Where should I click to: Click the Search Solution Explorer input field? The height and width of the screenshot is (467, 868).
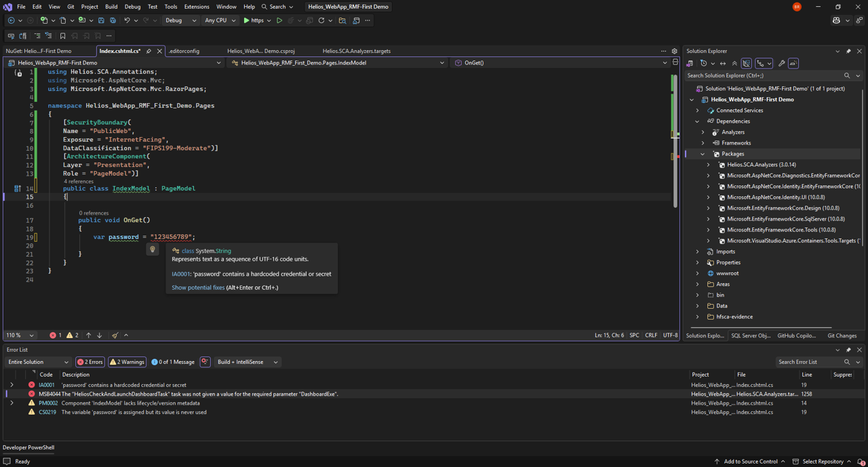coord(763,75)
